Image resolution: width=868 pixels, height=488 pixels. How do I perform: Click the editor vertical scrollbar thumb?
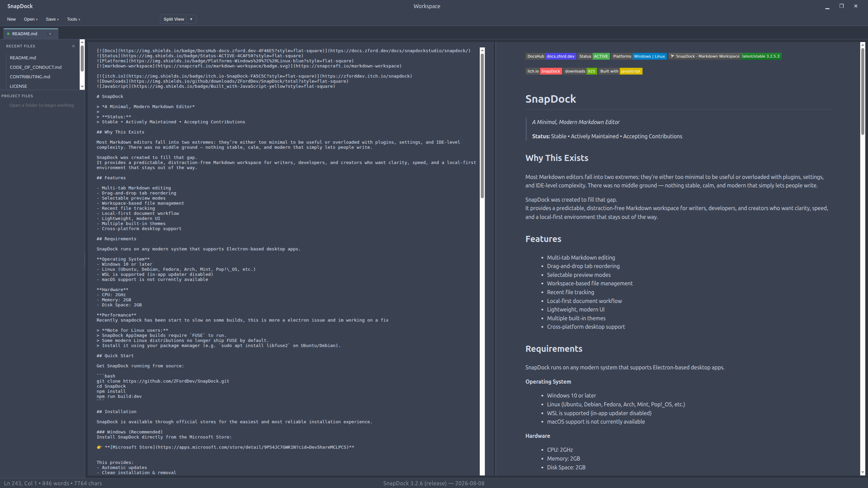(x=482, y=126)
